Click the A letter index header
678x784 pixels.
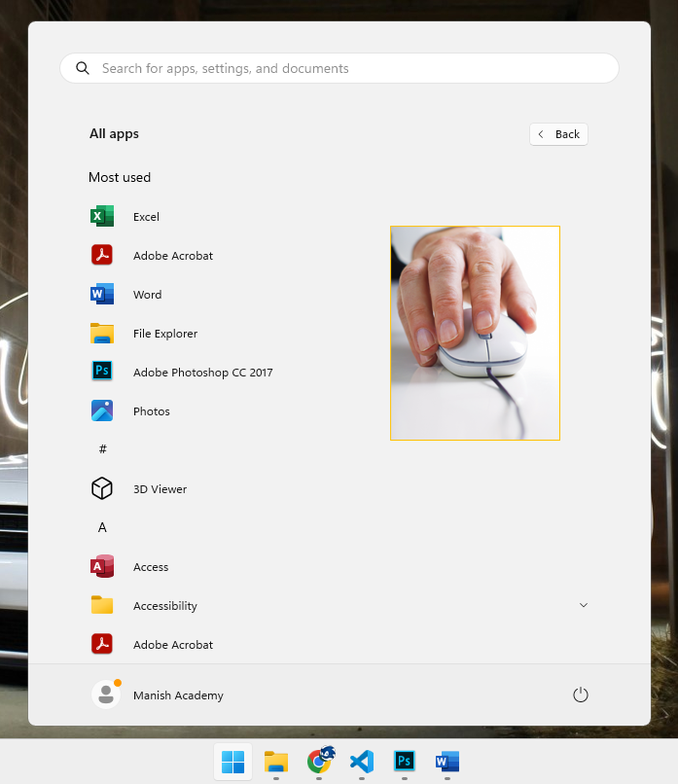click(102, 527)
